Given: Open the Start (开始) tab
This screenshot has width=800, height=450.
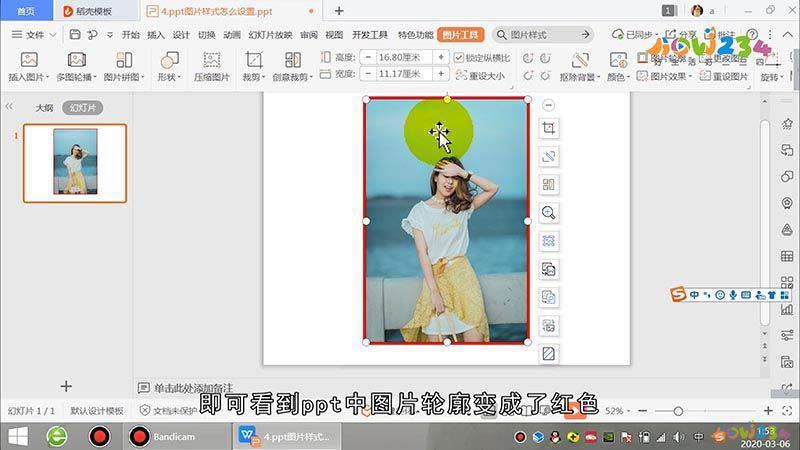Looking at the screenshot, I should coord(131,35).
